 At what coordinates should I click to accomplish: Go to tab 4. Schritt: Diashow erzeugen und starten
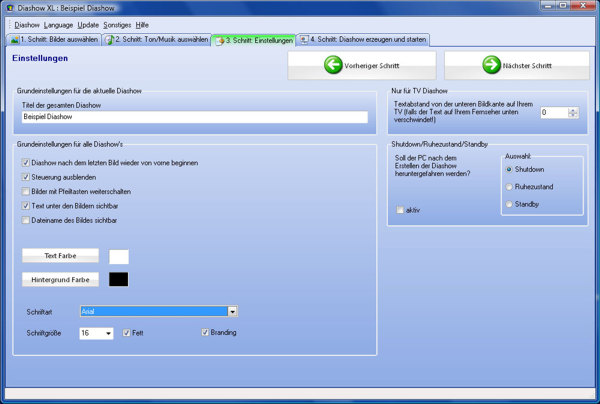363,39
